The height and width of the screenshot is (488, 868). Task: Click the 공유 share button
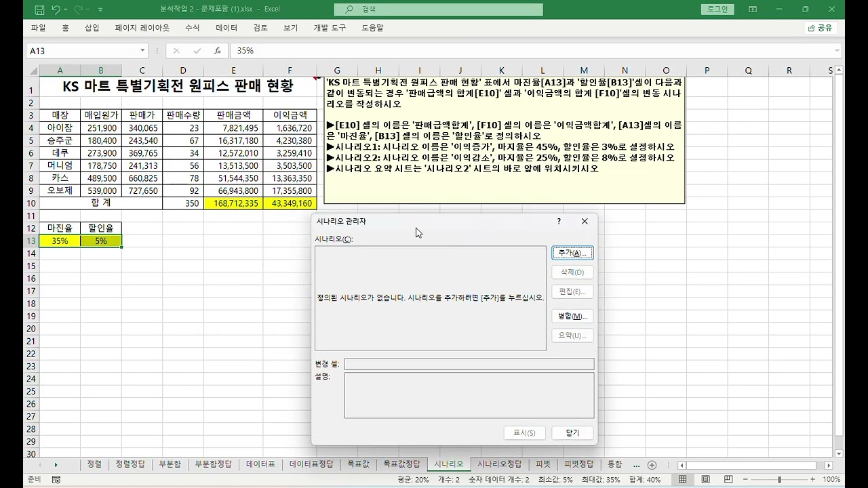tap(820, 28)
